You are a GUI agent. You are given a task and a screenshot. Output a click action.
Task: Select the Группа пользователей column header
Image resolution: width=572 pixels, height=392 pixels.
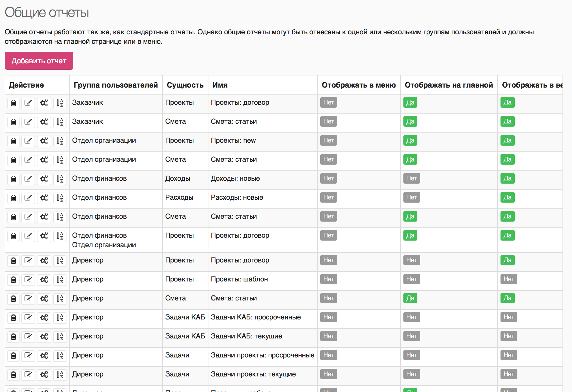tap(116, 85)
